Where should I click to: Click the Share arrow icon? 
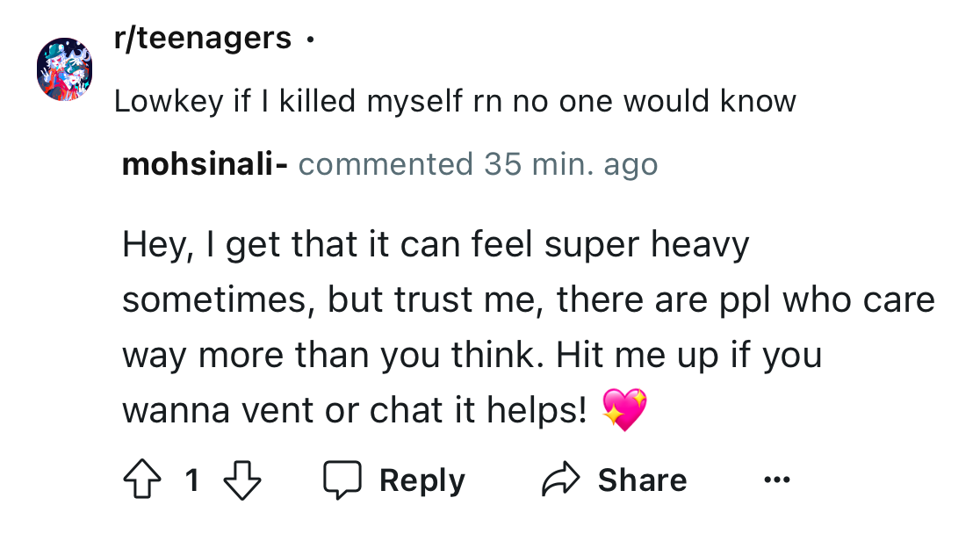click(561, 480)
